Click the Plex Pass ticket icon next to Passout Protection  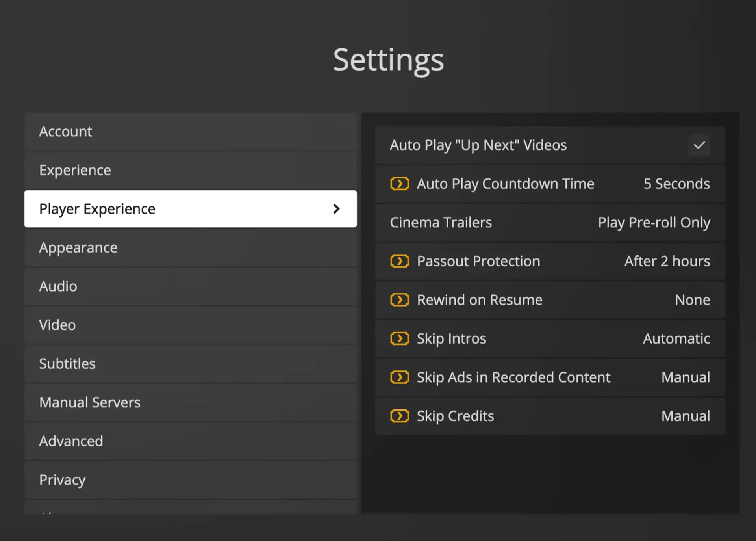(x=400, y=261)
